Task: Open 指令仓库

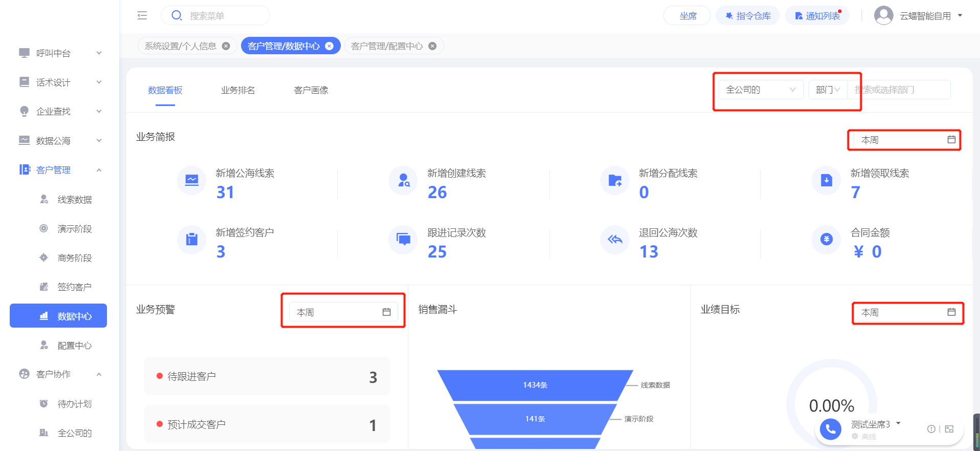Action: click(747, 16)
